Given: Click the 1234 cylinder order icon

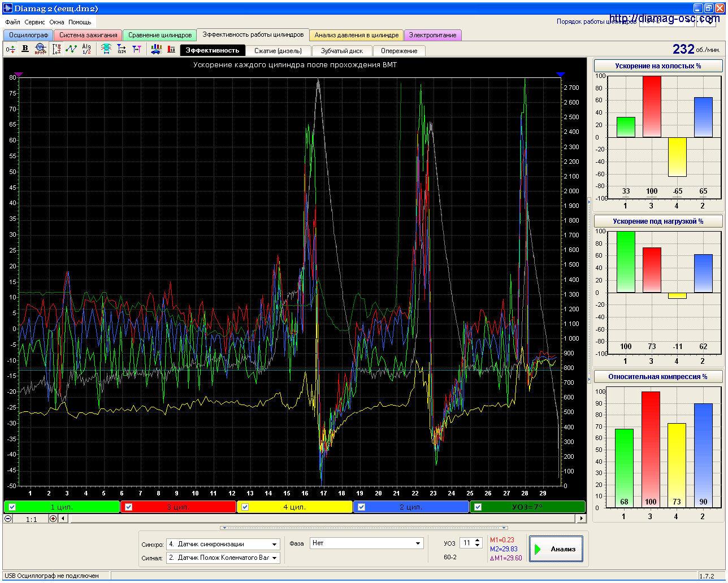Looking at the screenshot, I should click(x=121, y=49).
